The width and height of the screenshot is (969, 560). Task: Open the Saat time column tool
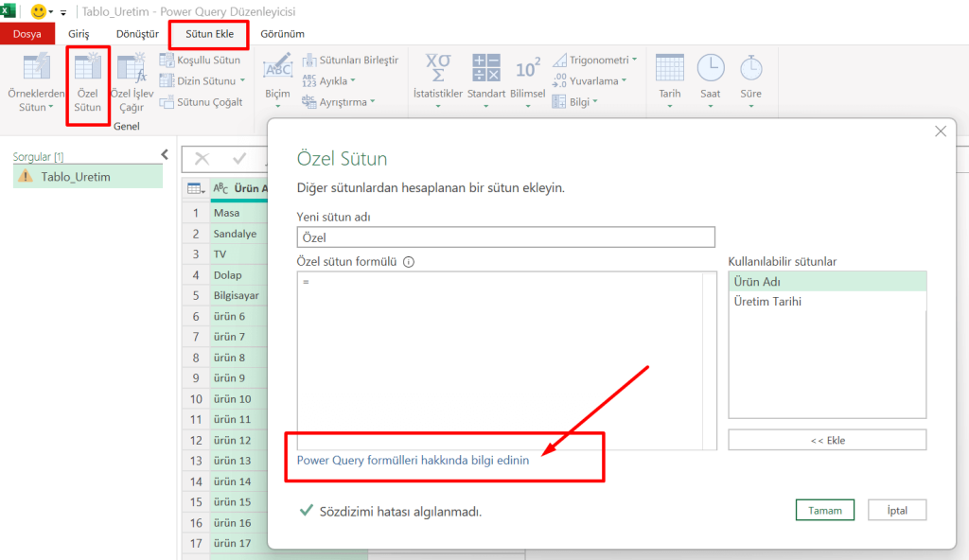tap(711, 80)
